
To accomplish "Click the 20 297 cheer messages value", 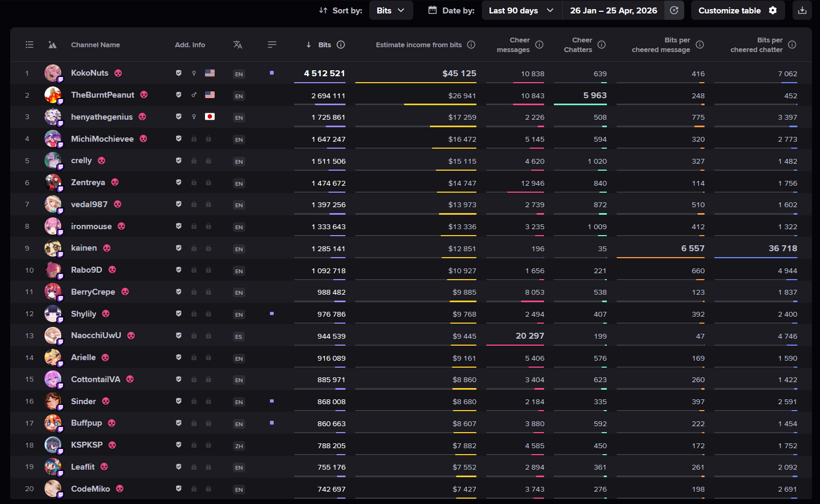I will coord(530,335).
